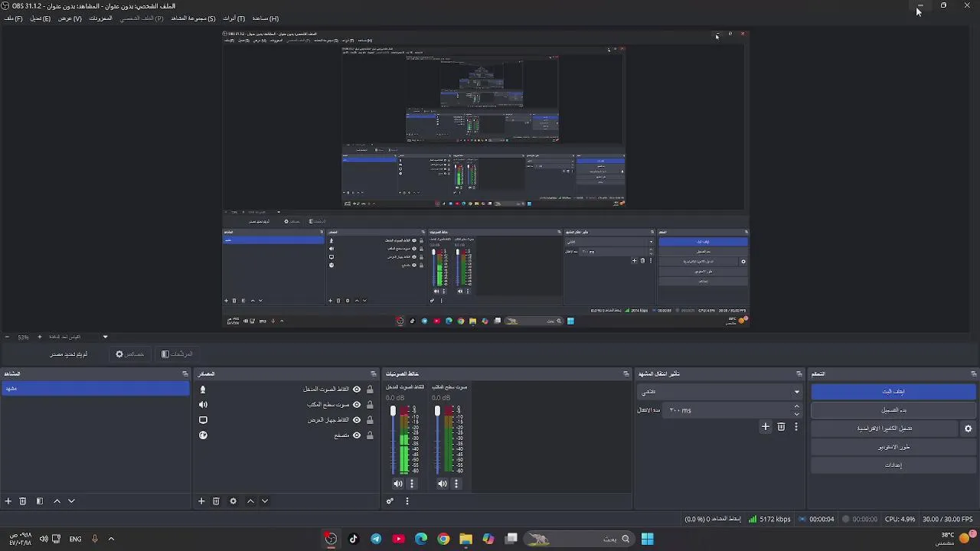Zoom in the preview with plus icon
The height and width of the screenshot is (551, 980).
[40, 337]
